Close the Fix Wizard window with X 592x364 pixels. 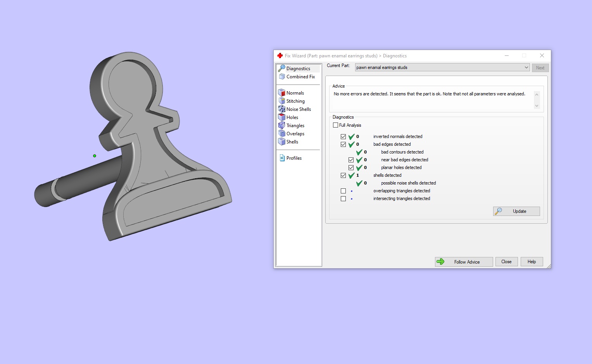click(x=542, y=55)
